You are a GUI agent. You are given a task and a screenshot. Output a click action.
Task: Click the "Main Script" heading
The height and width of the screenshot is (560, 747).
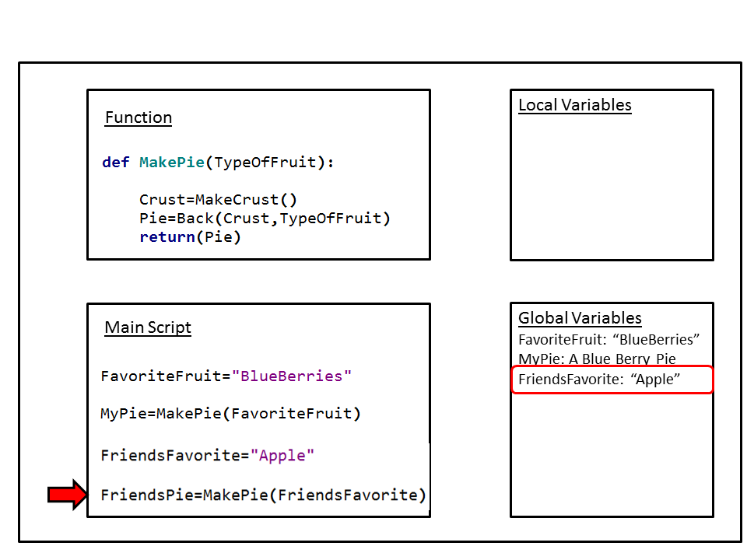click(x=148, y=327)
